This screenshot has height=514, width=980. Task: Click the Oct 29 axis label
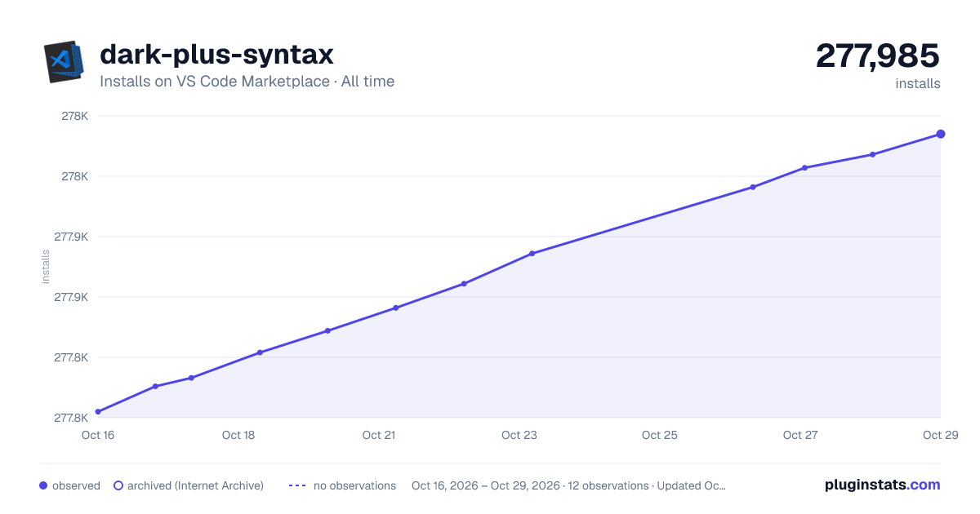(x=940, y=435)
